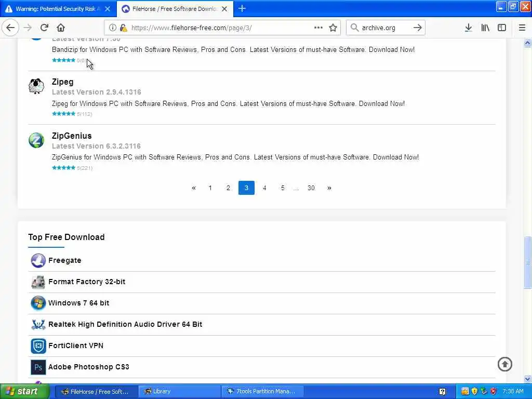
Task: Click the yellow security shield tray icon
Action: (474, 391)
